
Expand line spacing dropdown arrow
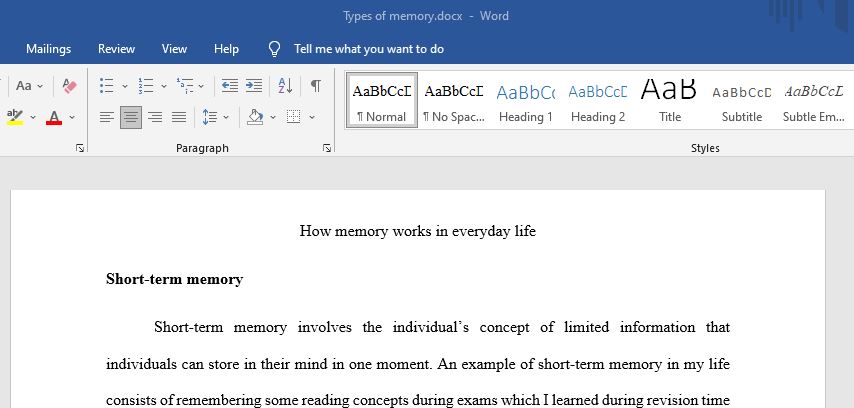click(226, 117)
